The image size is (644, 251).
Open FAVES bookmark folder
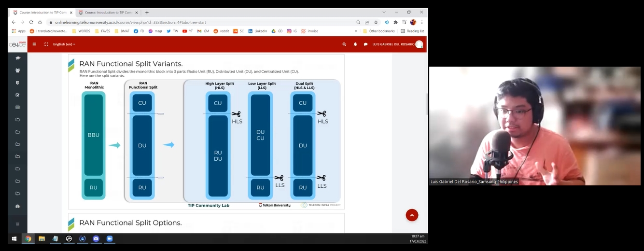pos(102,31)
